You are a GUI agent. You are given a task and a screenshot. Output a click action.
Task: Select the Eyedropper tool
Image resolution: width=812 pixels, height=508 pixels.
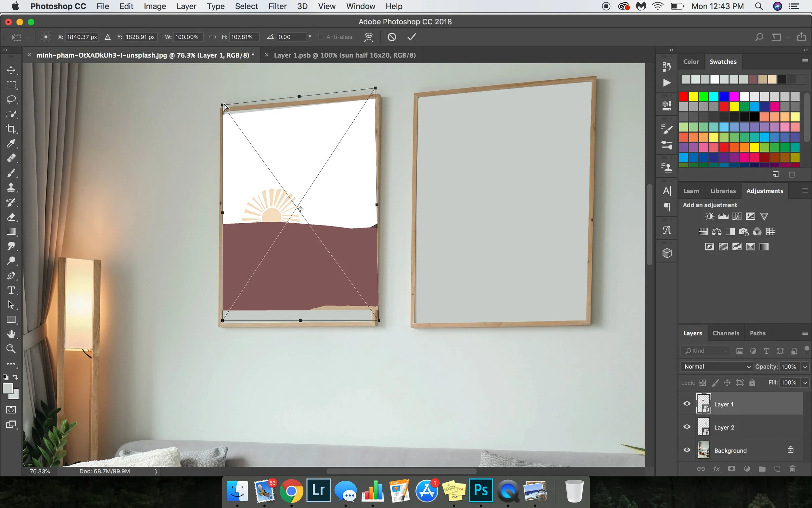[11, 144]
